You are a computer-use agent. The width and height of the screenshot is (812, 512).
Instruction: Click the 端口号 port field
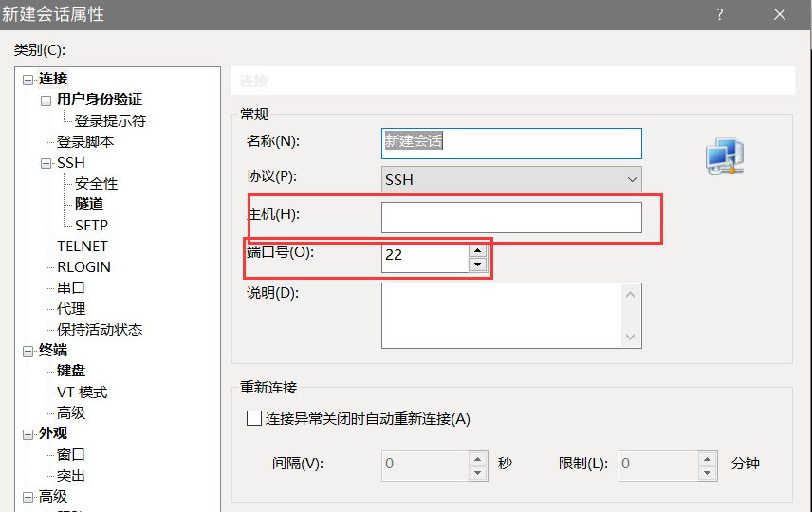click(x=425, y=257)
